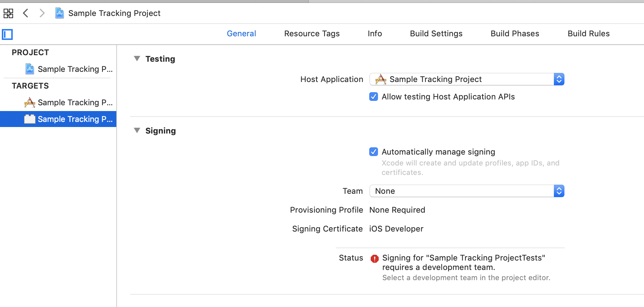Click 'Select a development team' hint text
Screen dimensions: 644x307
click(466, 278)
